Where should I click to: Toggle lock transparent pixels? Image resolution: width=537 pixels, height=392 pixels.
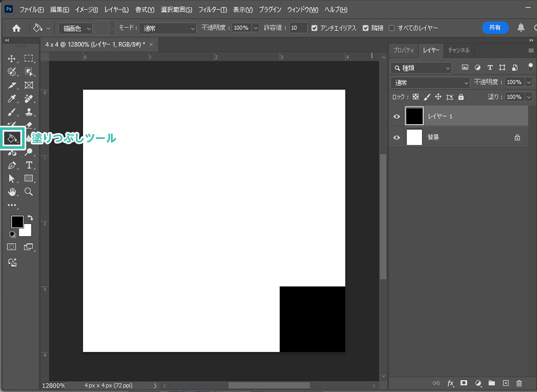tap(415, 97)
